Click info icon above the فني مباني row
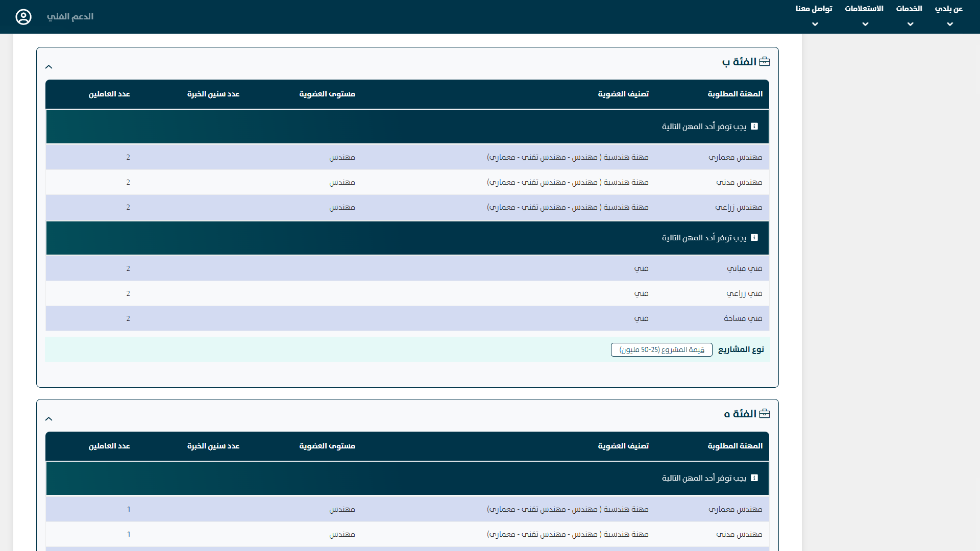This screenshot has height=551, width=980. (754, 238)
